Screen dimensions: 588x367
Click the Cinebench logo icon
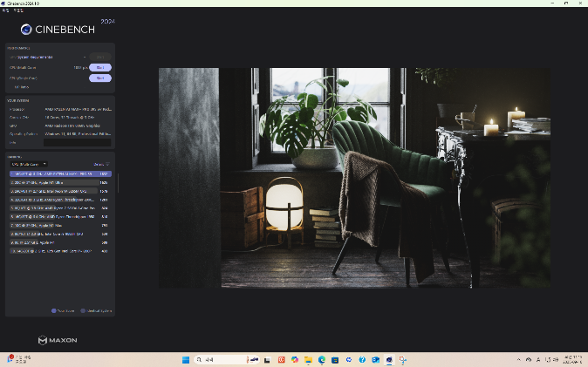(x=26, y=29)
